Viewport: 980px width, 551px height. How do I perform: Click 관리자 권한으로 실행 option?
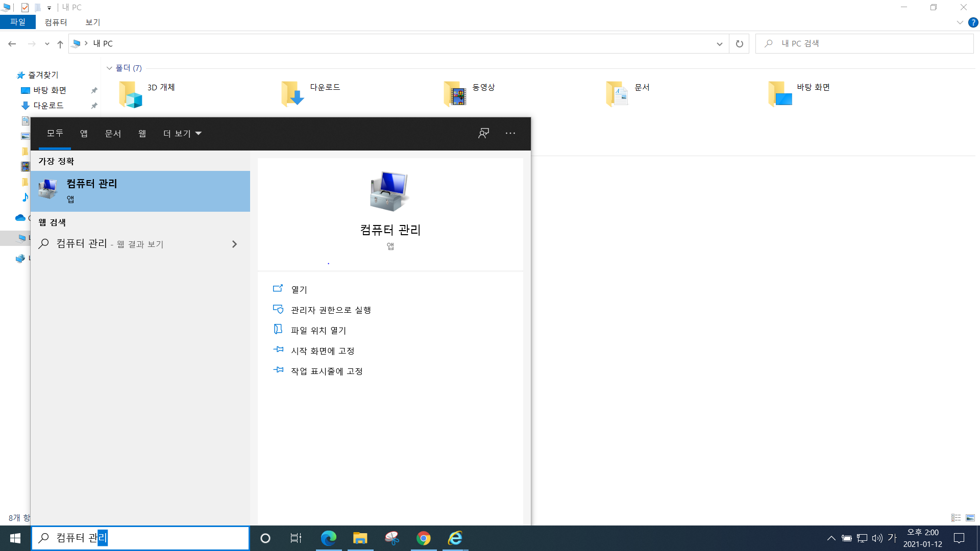tap(330, 310)
